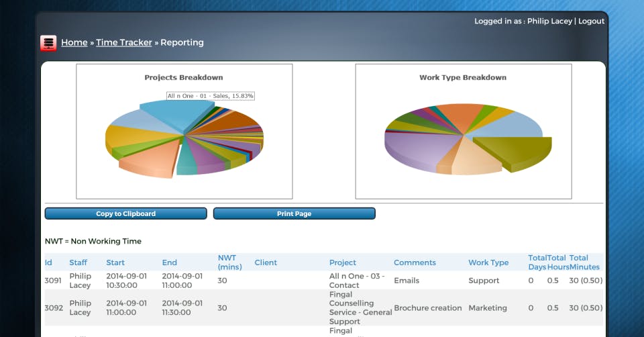Click the Total Minutes column header
Viewport: 644px width, 337px height.
click(584, 262)
